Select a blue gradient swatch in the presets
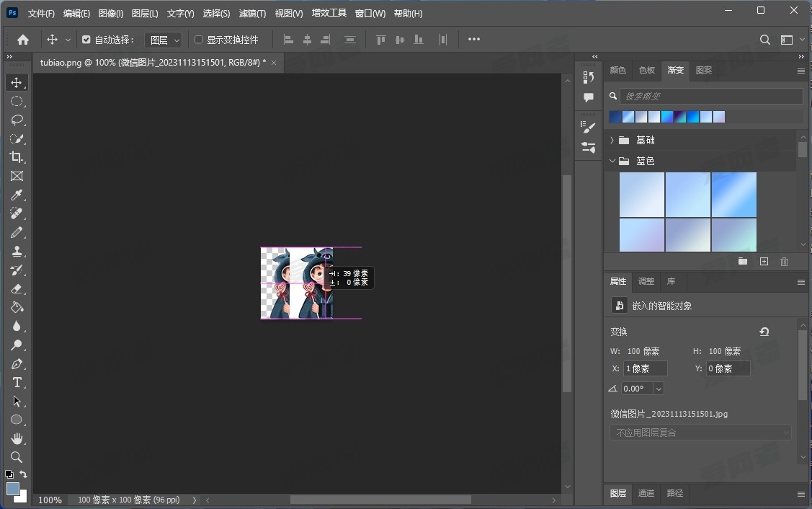 click(734, 195)
